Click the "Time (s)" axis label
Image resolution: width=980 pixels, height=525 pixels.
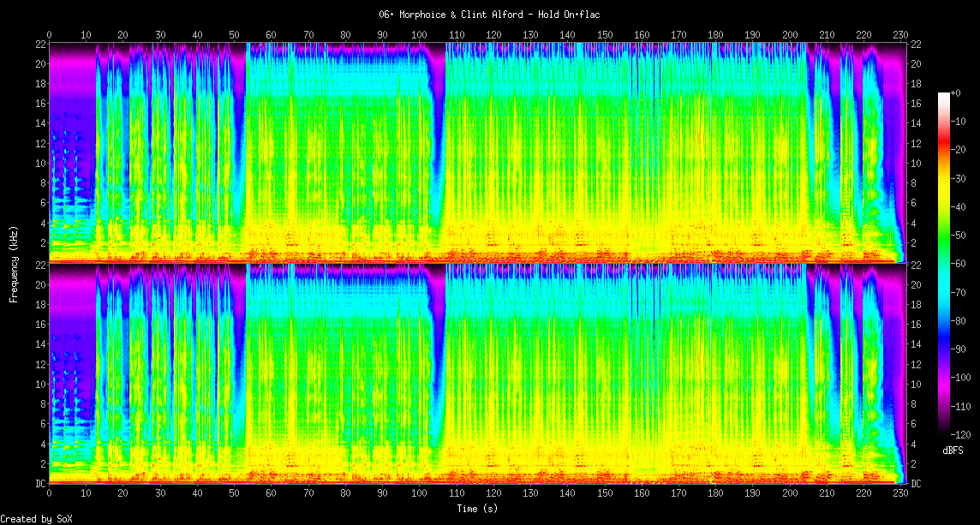coord(475,508)
